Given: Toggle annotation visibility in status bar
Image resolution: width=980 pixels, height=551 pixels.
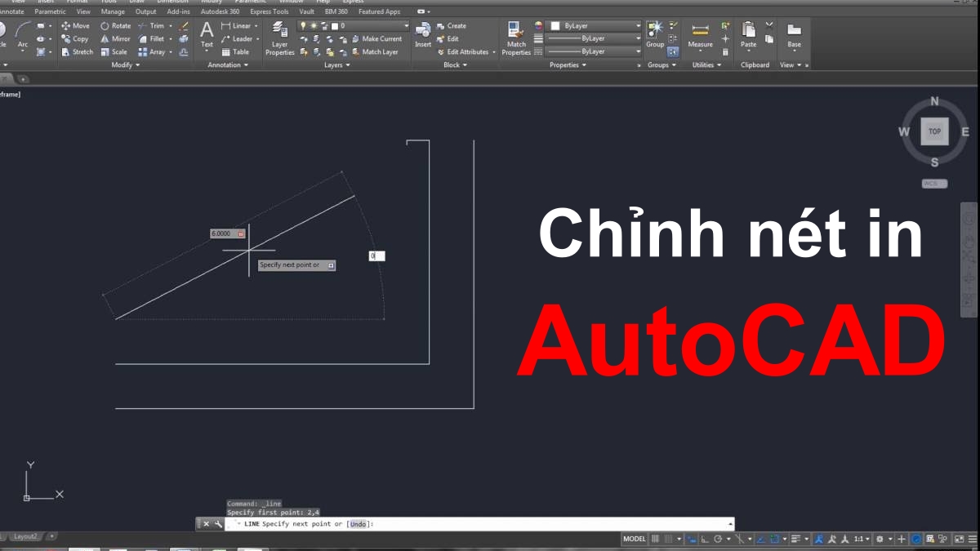Looking at the screenshot, I should tap(818, 539).
